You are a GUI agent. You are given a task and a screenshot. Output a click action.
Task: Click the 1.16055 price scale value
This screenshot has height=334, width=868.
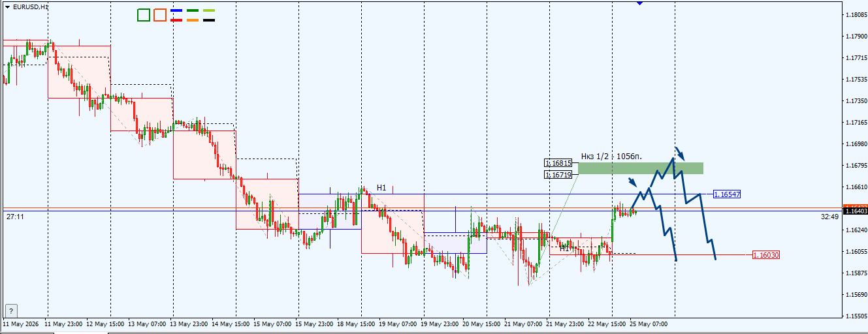(x=856, y=251)
